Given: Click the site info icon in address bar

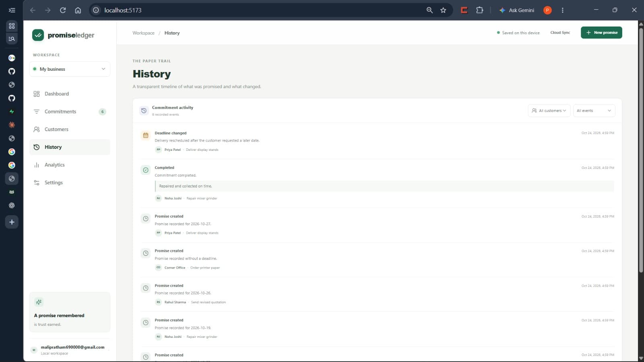Looking at the screenshot, I should (96, 10).
